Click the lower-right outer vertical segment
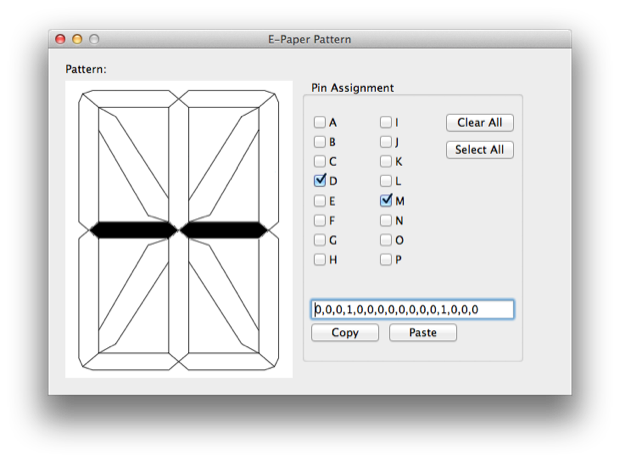This screenshot has width=620, height=462. [269, 297]
